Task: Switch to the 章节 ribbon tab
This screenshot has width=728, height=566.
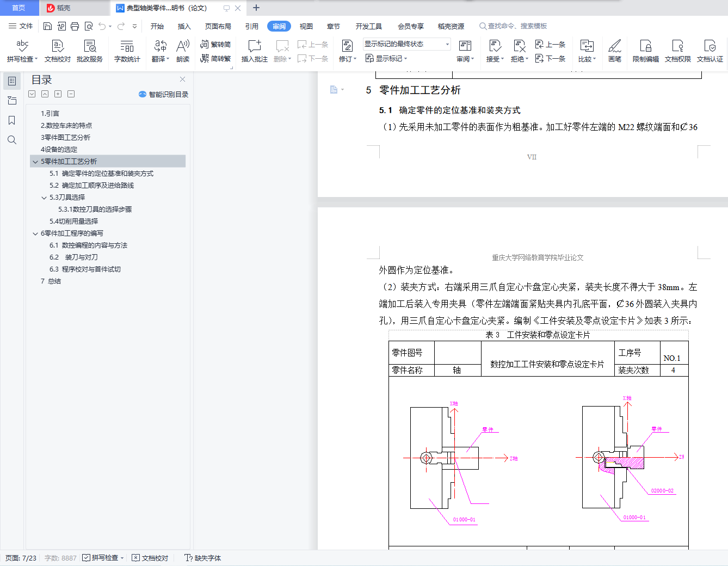Action: [334, 26]
